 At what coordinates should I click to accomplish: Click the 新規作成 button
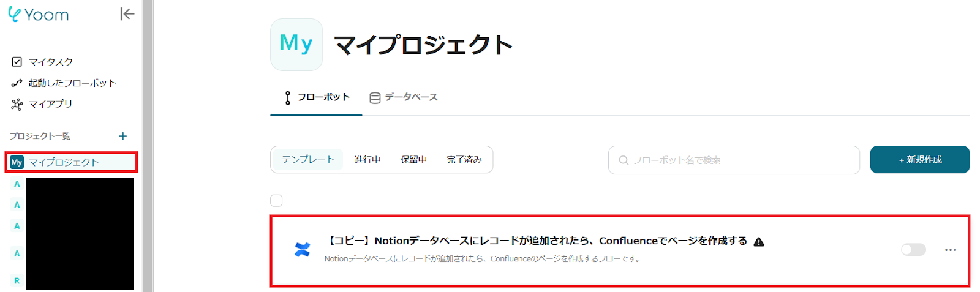click(x=919, y=159)
